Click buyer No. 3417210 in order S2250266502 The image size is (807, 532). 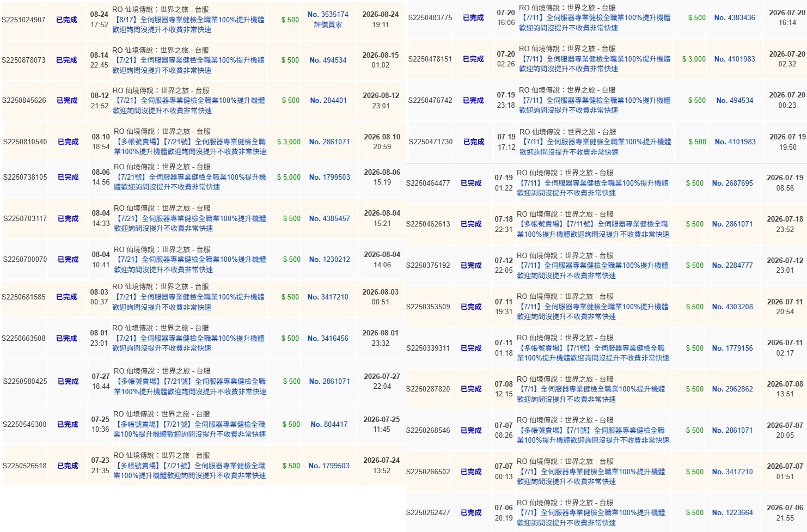click(x=732, y=472)
